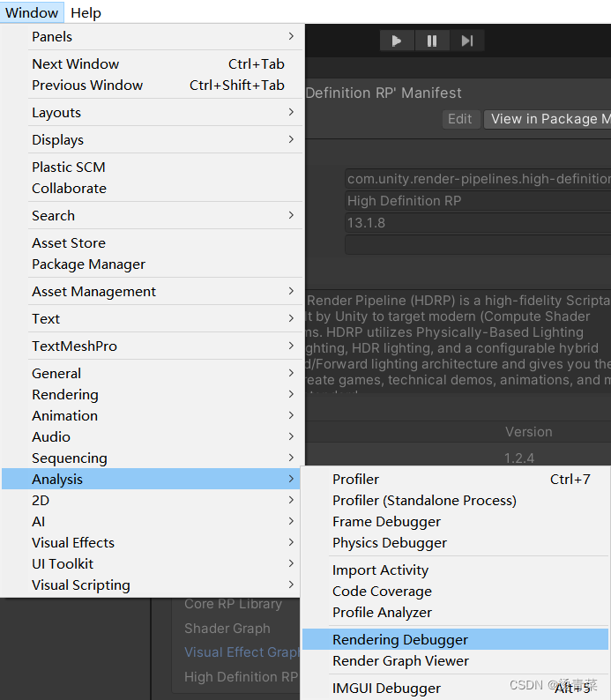
Task: Open Profiler (Standalone Process)
Action: (455, 501)
